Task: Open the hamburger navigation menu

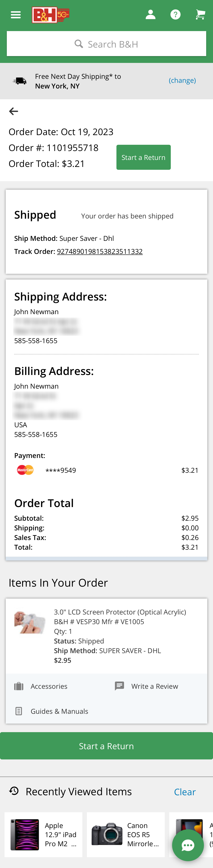Action: 16,14
